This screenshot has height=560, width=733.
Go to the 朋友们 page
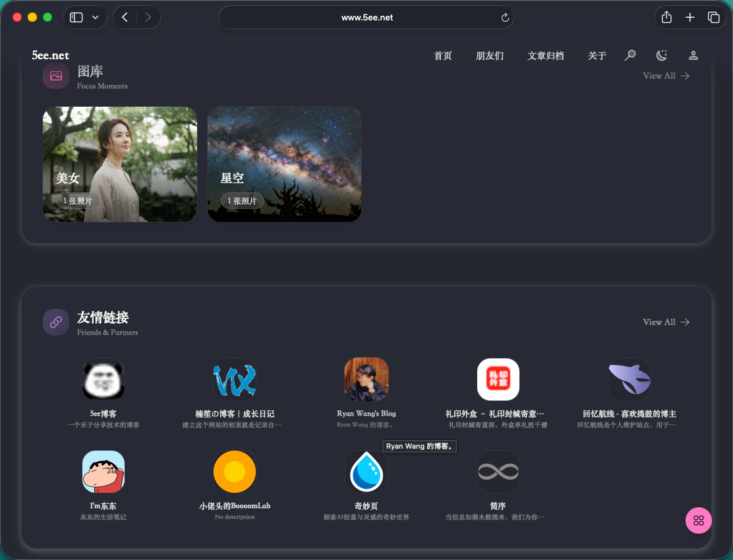pos(490,56)
